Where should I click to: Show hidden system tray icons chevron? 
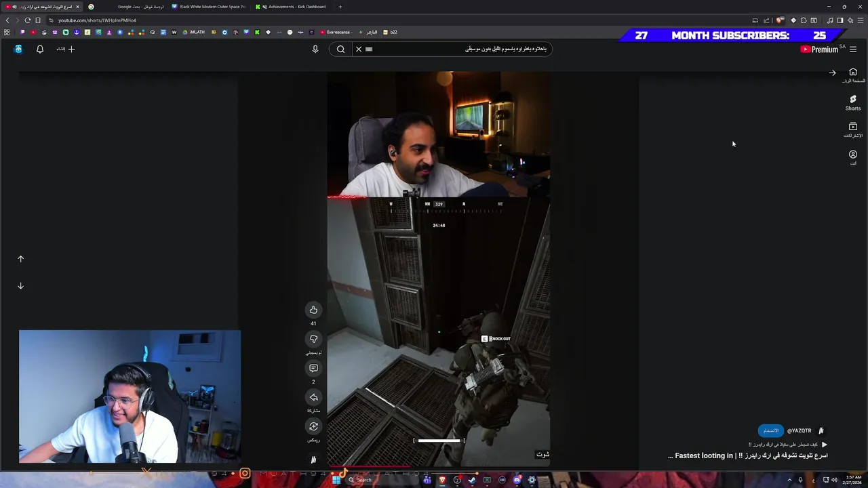coord(789,480)
